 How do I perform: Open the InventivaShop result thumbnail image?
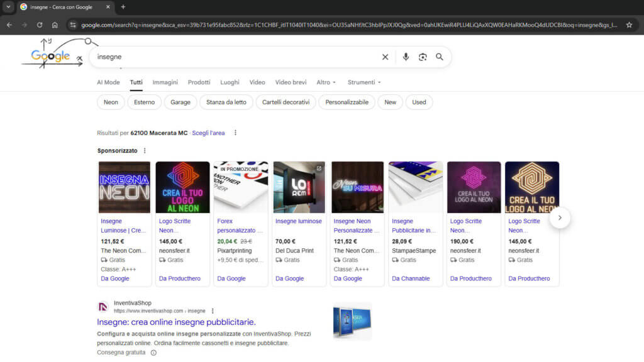tap(352, 322)
